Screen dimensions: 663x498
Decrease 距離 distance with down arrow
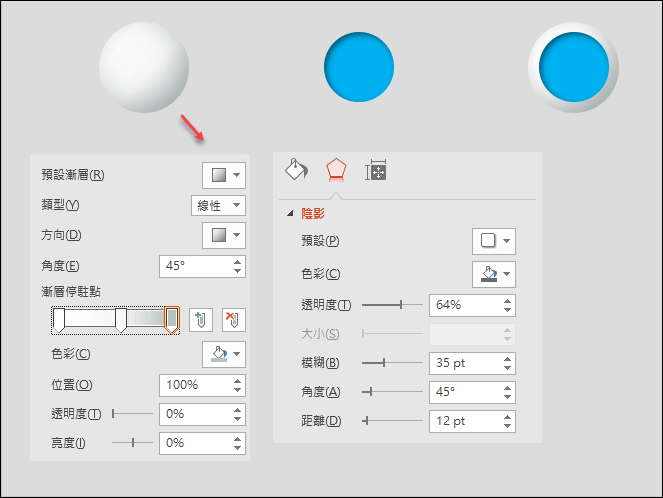coord(507,426)
